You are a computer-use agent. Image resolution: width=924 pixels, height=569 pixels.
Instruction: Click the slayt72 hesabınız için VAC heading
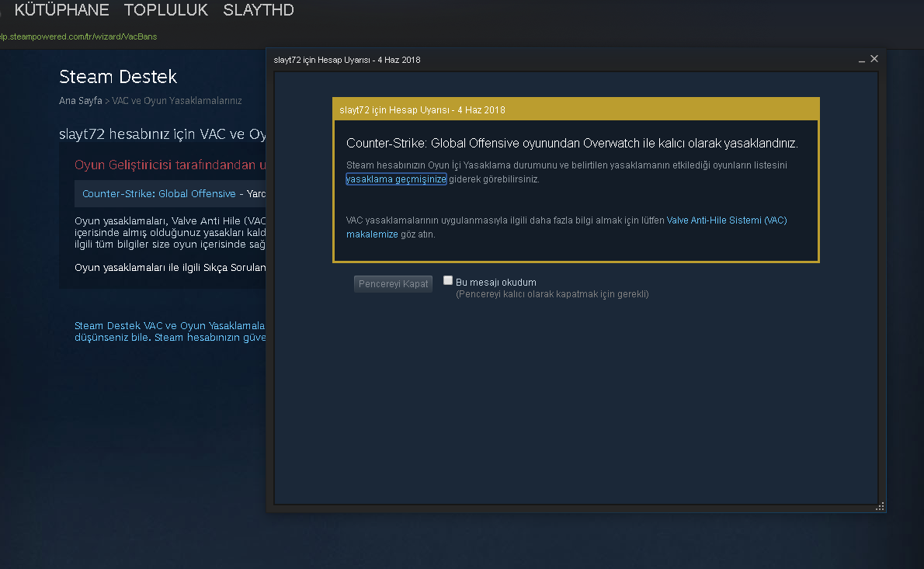162,134
